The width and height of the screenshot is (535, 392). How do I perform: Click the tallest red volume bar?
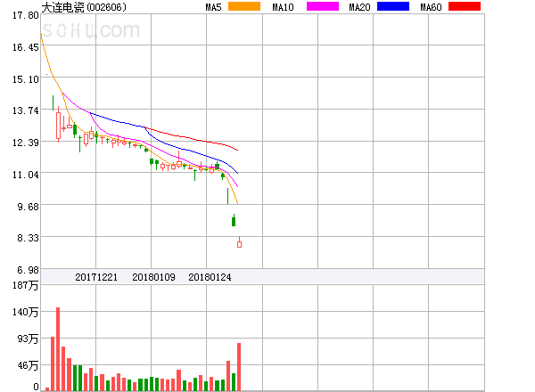tap(58, 348)
